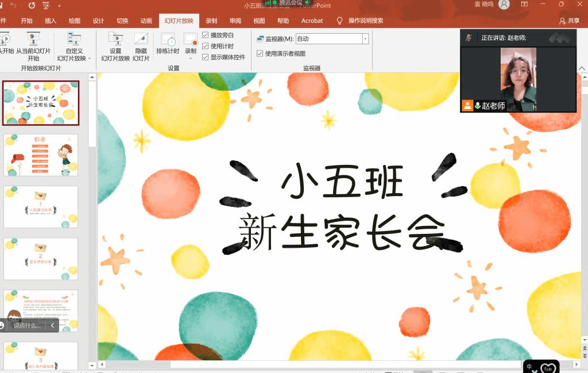The height and width of the screenshot is (373, 588).
Task: Select slide 1 thumbnail 小五班新生家长会
Action: pyautogui.click(x=41, y=103)
